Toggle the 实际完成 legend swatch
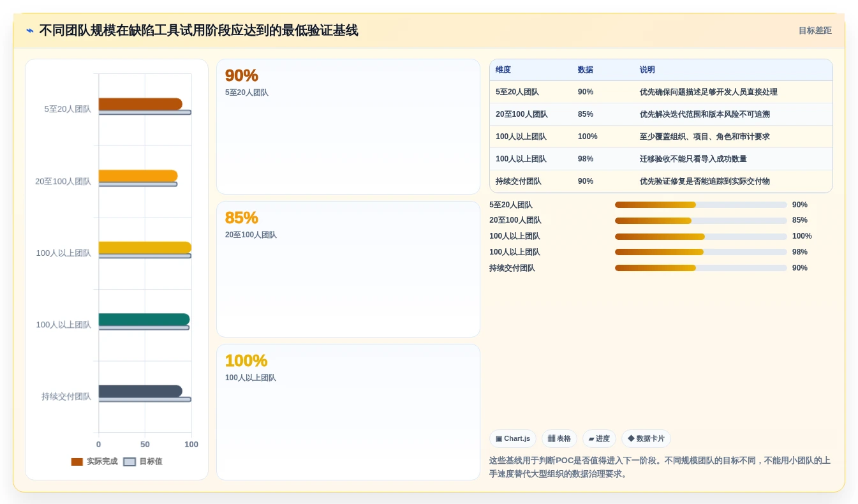Screen dimensions: 858x504 coord(77,461)
